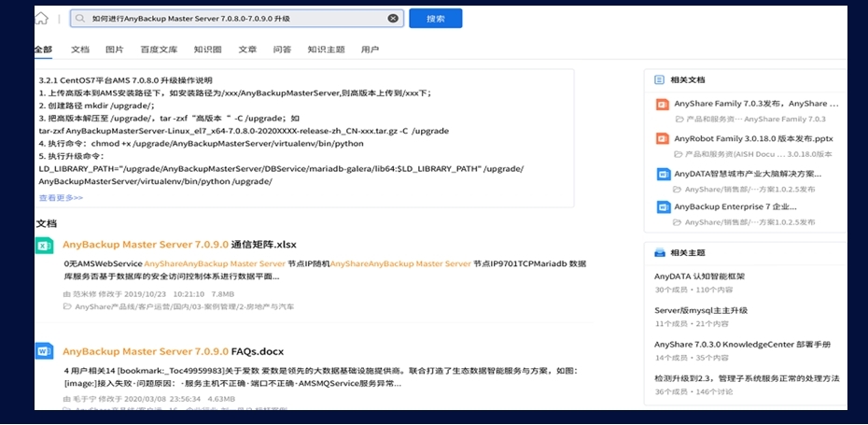Clear the search text with the X icon

click(393, 19)
